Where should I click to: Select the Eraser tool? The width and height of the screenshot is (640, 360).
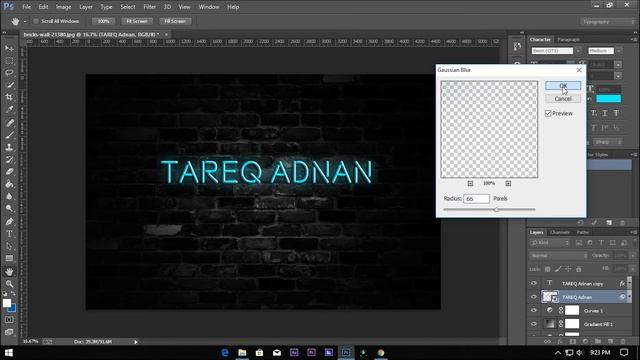coord(9,172)
